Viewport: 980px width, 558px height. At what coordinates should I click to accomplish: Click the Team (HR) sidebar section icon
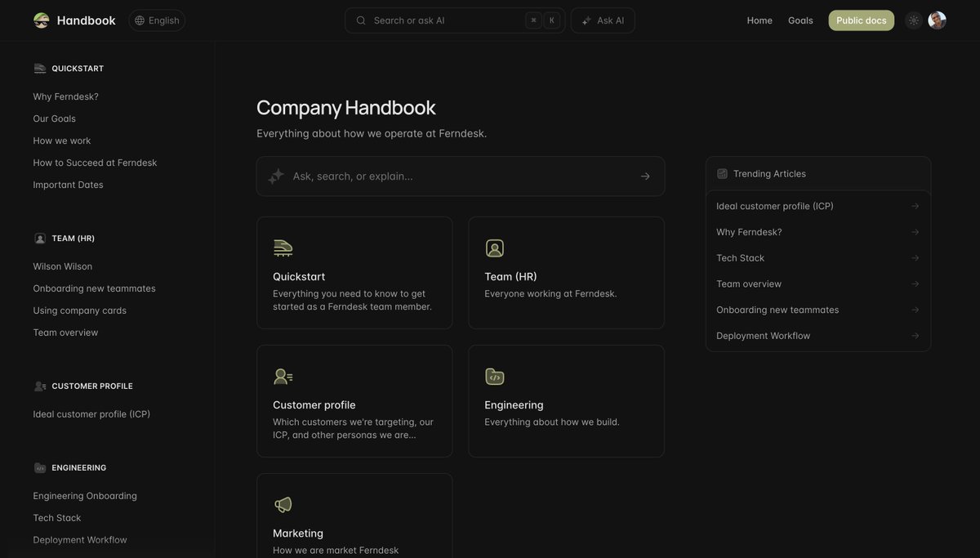[40, 239]
